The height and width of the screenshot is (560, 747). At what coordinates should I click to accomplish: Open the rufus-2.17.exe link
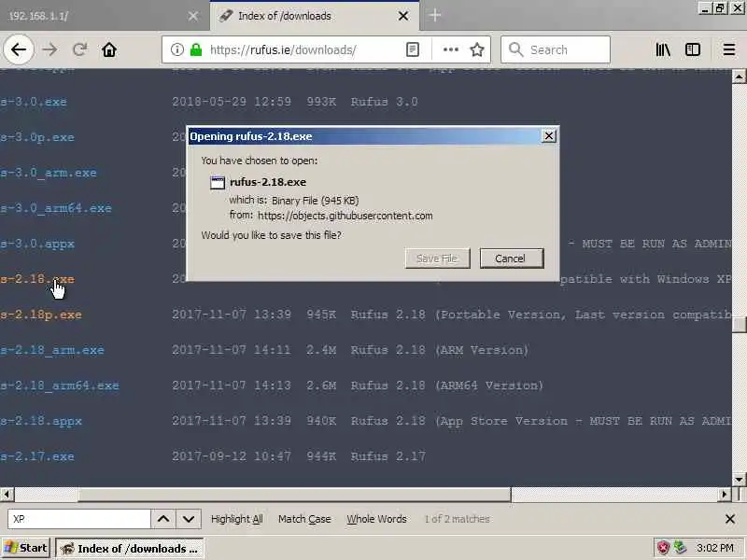coord(37,456)
